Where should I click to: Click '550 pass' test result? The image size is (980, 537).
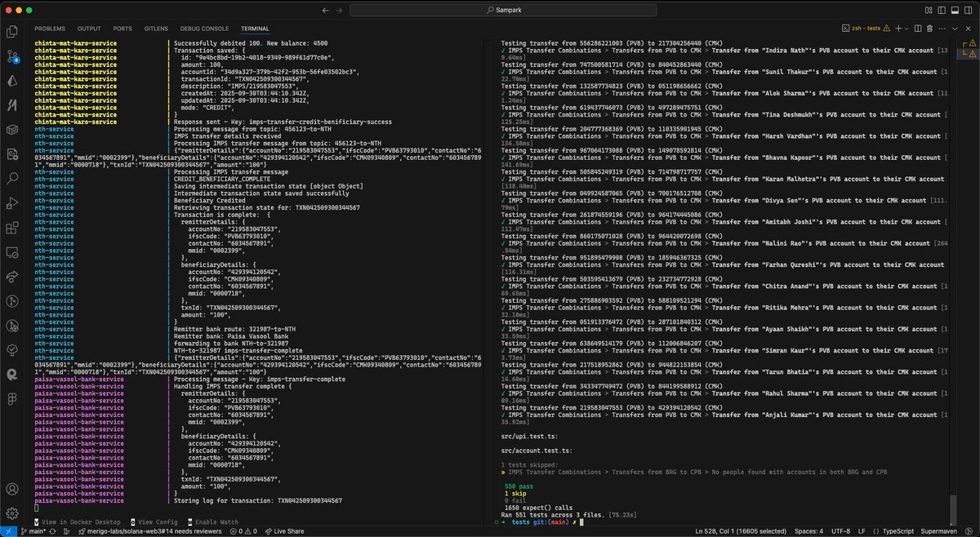pos(520,486)
